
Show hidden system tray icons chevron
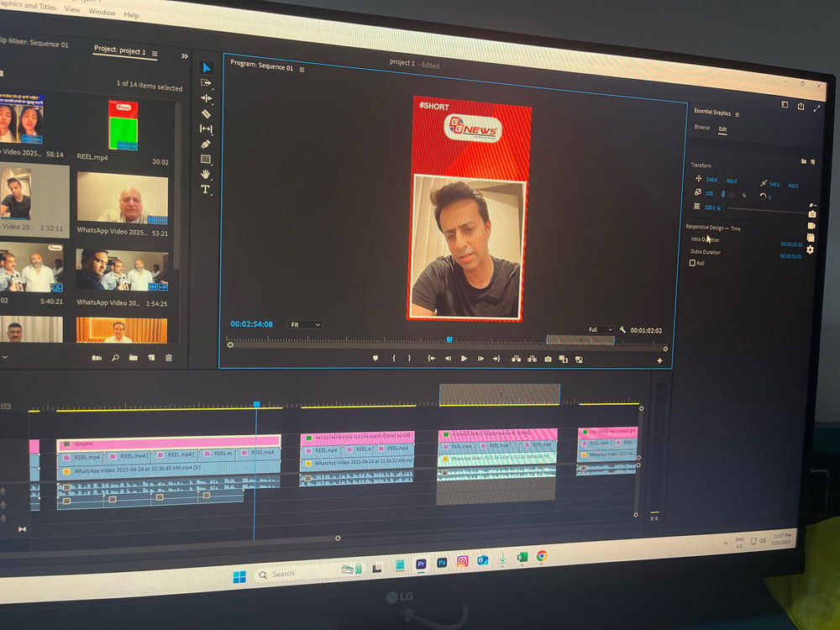click(726, 543)
